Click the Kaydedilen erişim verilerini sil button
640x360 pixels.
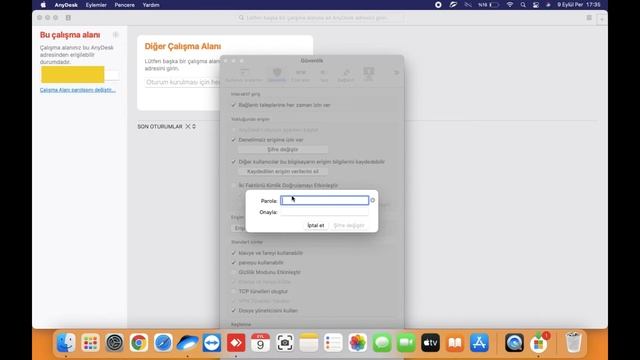tap(283, 171)
